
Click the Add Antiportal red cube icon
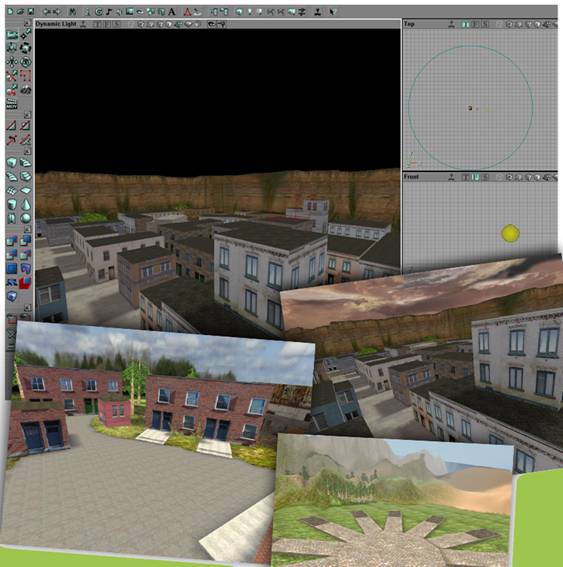pos(26,282)
